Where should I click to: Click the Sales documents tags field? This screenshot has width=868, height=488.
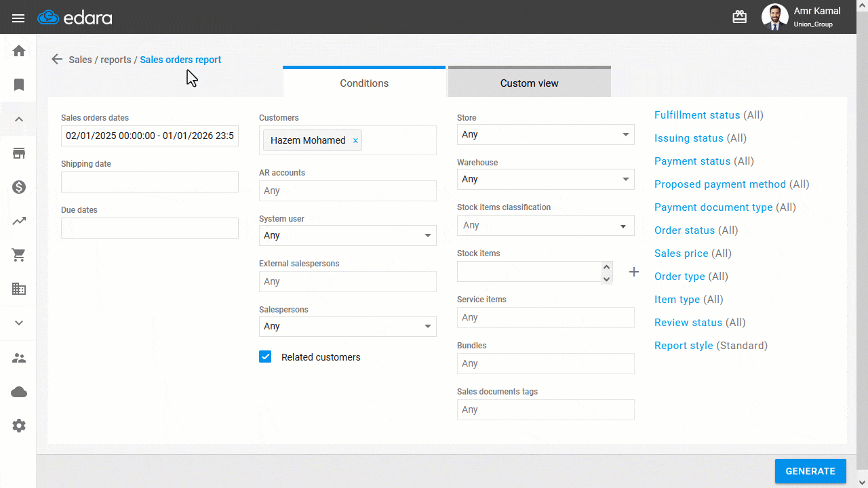click(546, 409)
